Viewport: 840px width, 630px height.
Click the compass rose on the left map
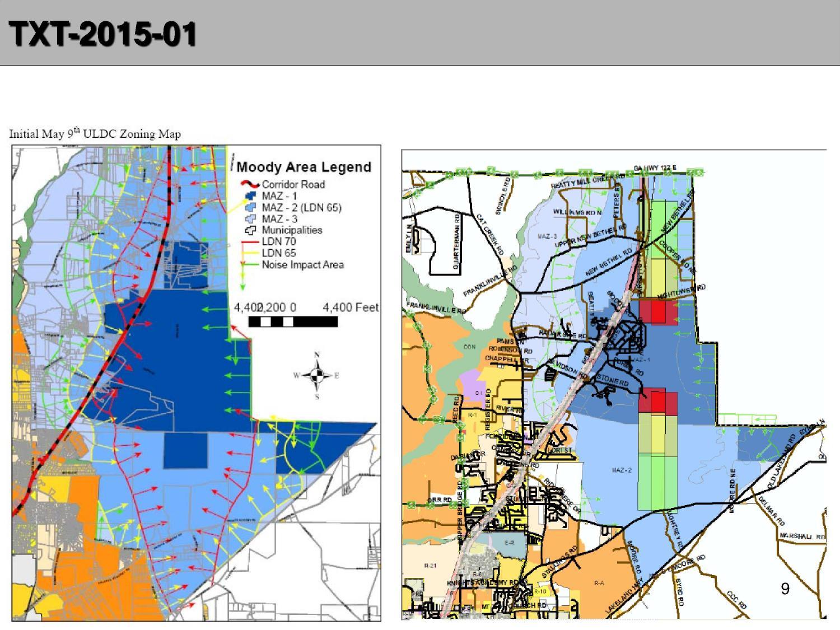coord(317,375)
